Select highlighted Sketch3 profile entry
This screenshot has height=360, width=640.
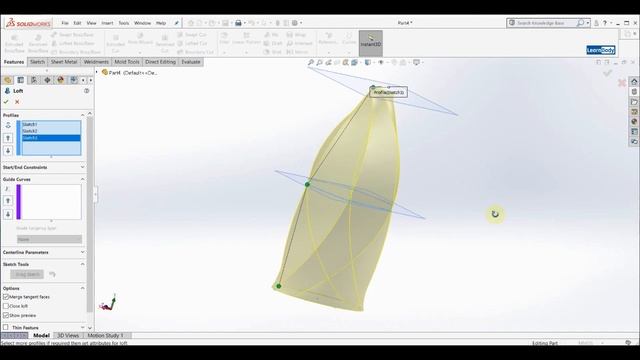pos(51,138)
